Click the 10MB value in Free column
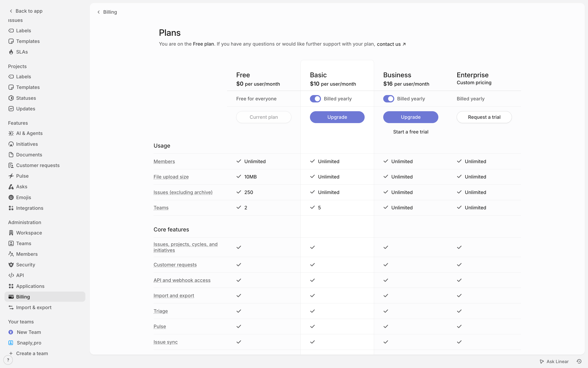 (x=251, y=177)
